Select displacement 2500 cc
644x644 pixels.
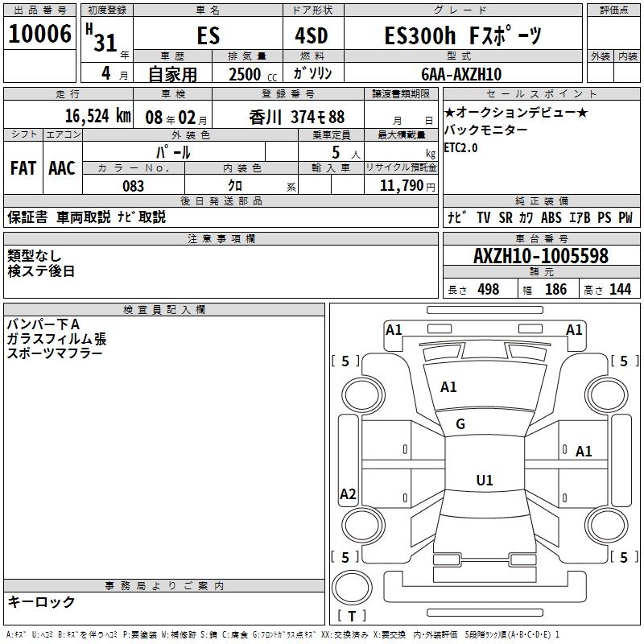[253, 74]
